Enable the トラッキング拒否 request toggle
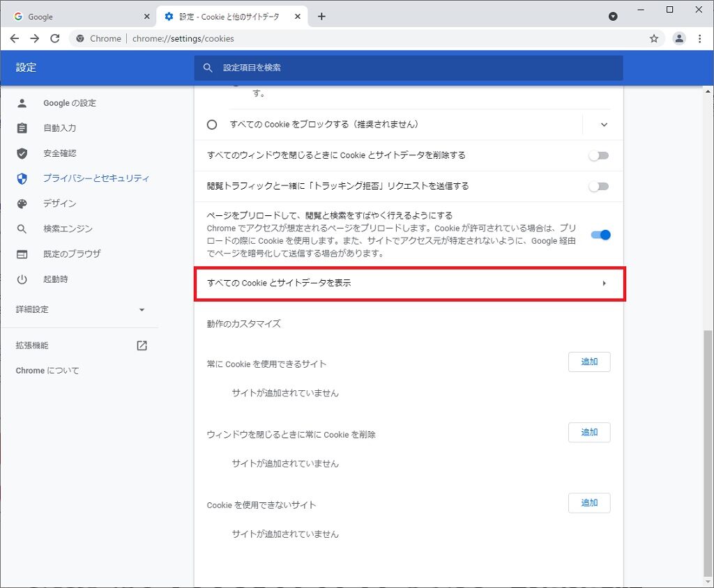 (x=598, y=186)
